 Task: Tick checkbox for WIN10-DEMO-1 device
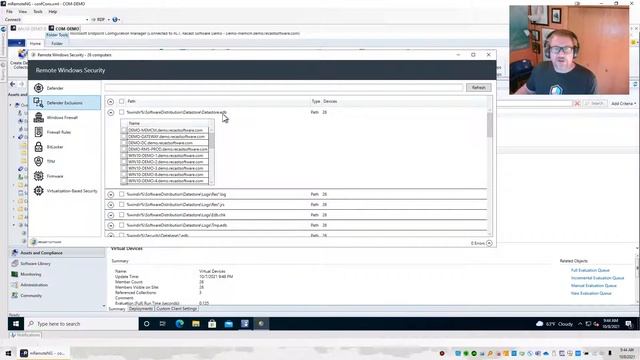[x=124, y=156]
